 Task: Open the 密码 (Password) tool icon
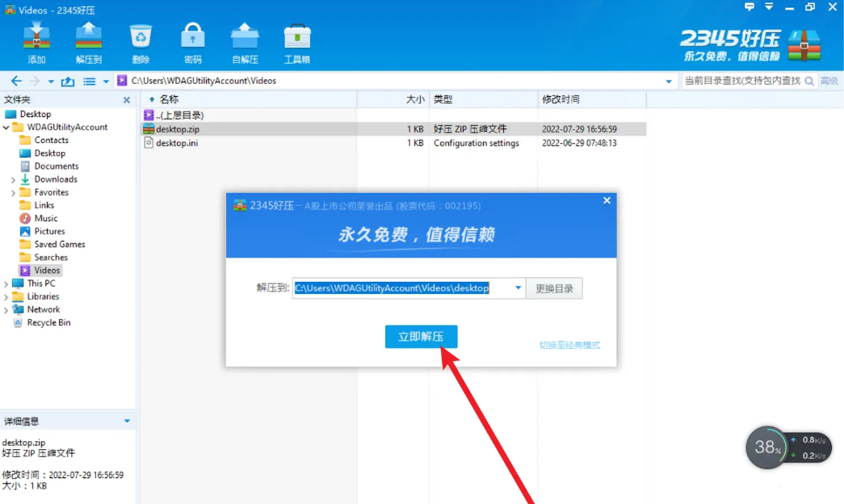tap(192, 42)
